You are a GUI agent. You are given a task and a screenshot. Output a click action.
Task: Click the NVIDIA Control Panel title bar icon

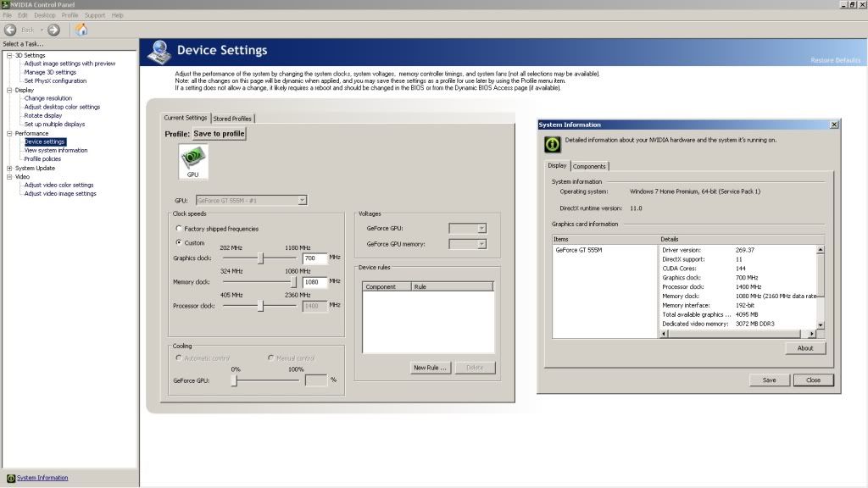tap(5, 4)
